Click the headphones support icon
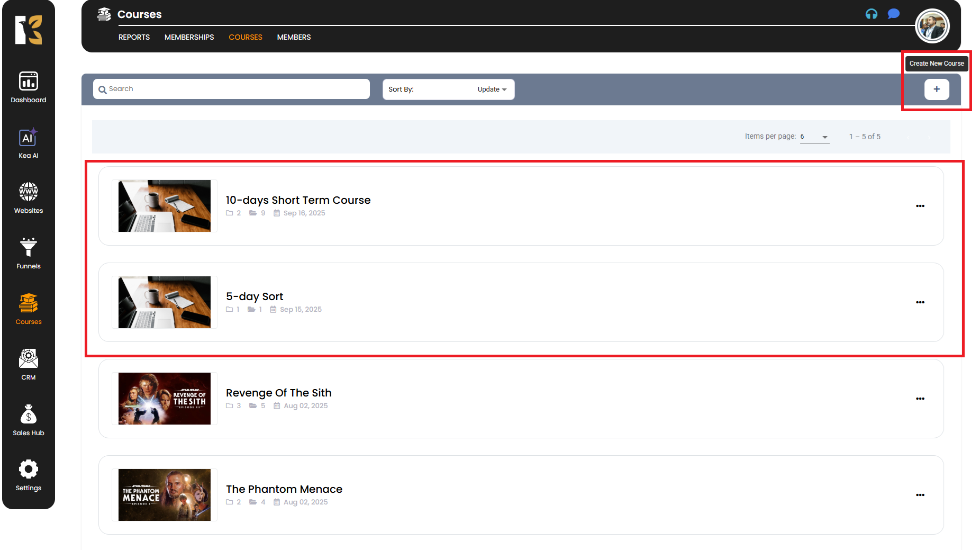Screen dimensions: 980x550 [871, 14]
